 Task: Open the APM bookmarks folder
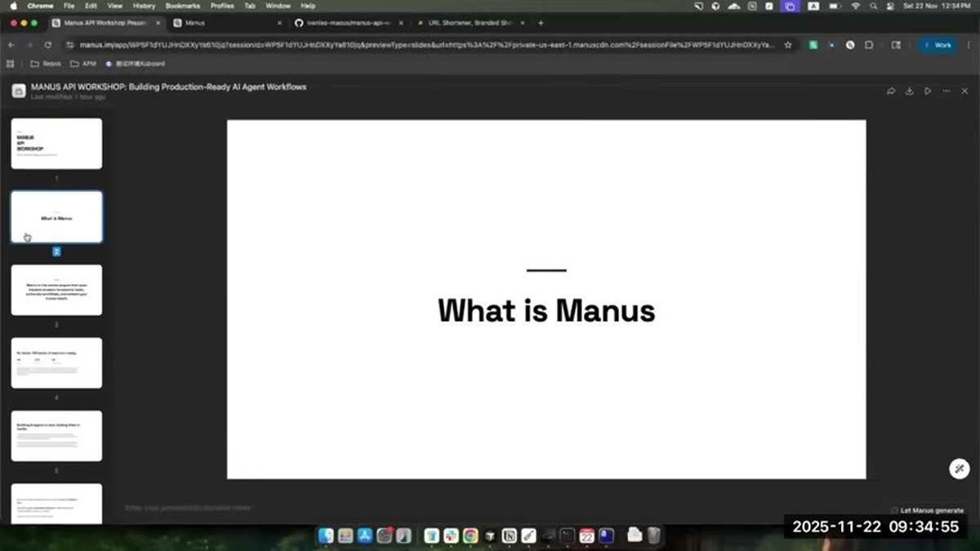pyautogui.click(x=83, y=63)
